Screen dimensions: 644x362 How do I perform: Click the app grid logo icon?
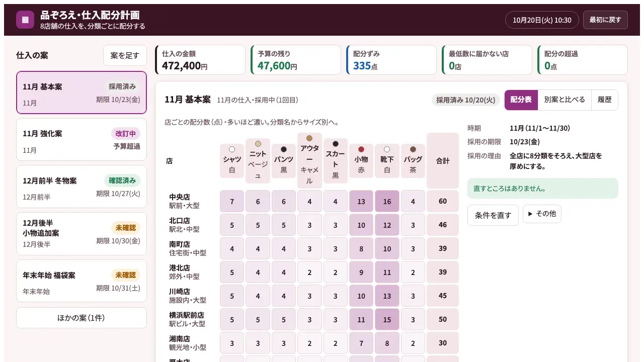click(x=25, y=20)
